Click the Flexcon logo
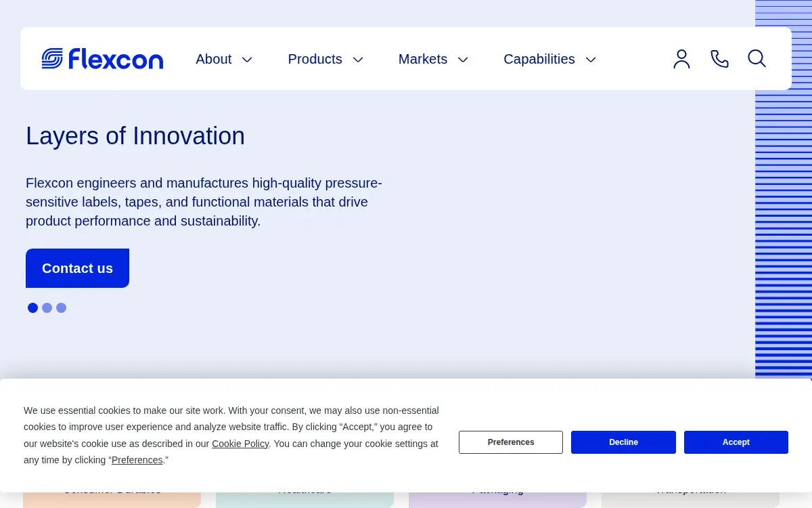Viewport: 812px width, 508px height. click(102, 59)
